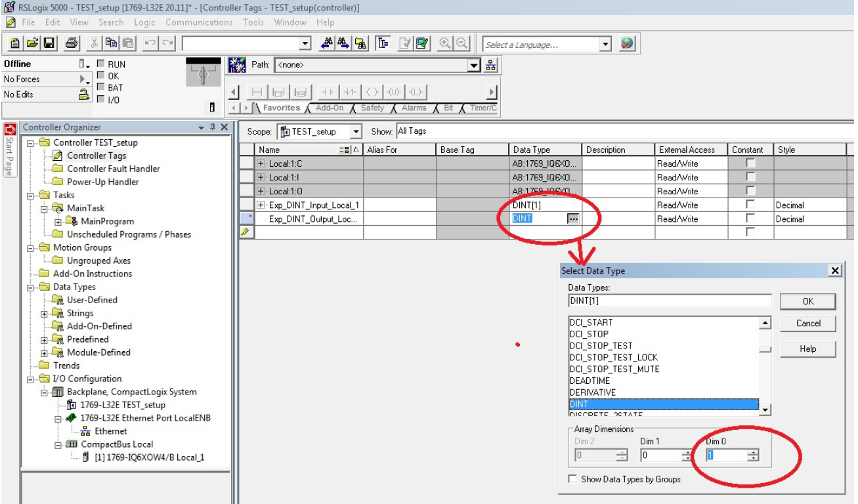Viewport: 858px width, 504px height.
Task: Click the Find Next binoculars icon
Action: pyautogui.click(x=343, y=44)
